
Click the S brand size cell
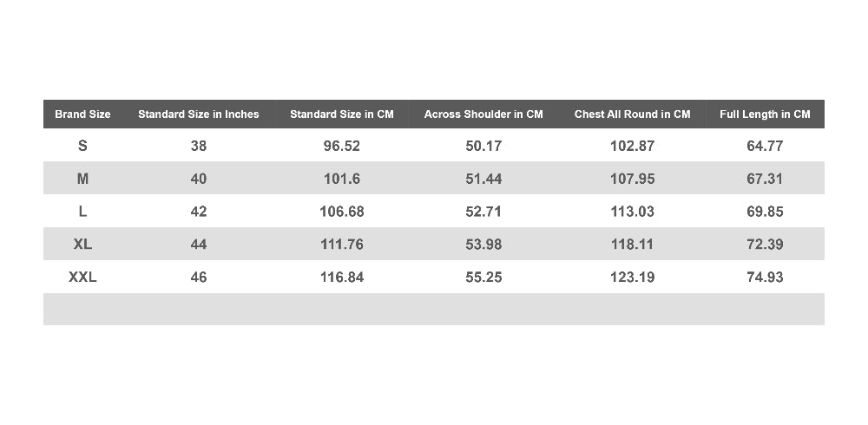click(82, 146)
